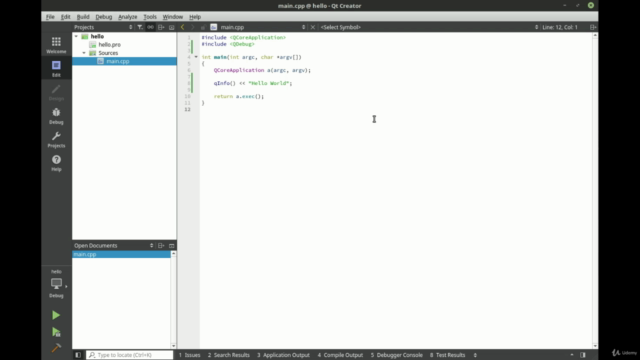
Task: Toggle left sidebar visibility button
Action: point(78,355)
